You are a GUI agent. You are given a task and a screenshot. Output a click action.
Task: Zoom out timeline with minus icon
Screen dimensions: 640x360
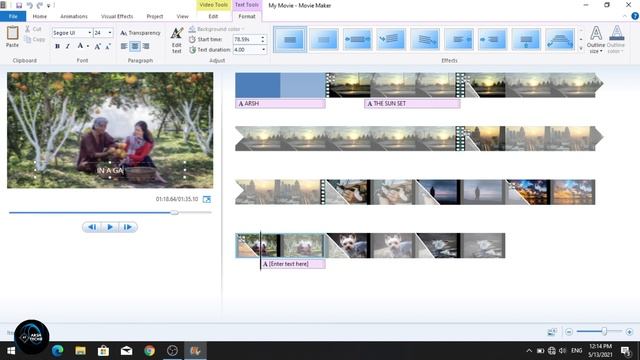pos(569,332)
